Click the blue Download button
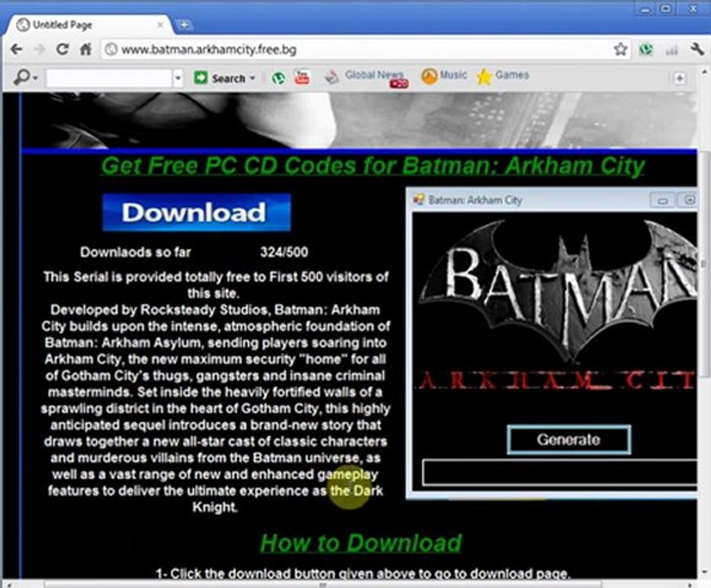 [x=196, y=212]
